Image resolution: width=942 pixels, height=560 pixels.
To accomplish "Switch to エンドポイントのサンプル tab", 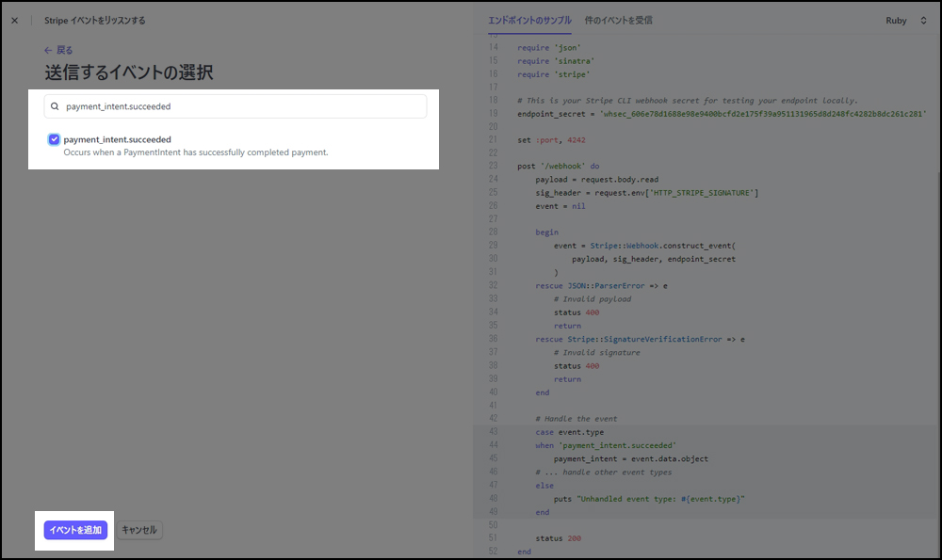I will pyautogui.click(x=529, y=21).
